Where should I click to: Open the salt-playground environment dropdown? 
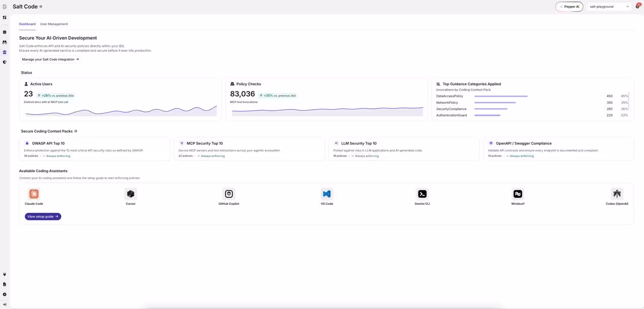[x=609, y=7]
